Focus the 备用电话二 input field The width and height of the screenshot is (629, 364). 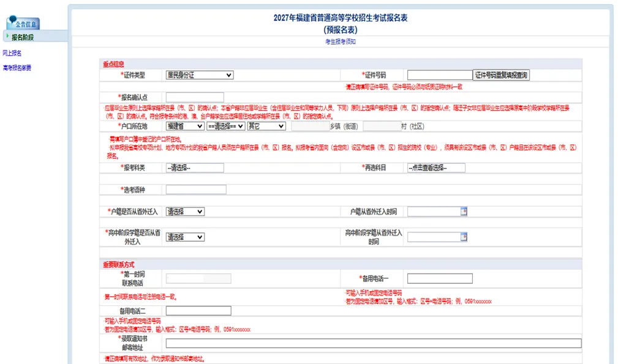point(198,311)
